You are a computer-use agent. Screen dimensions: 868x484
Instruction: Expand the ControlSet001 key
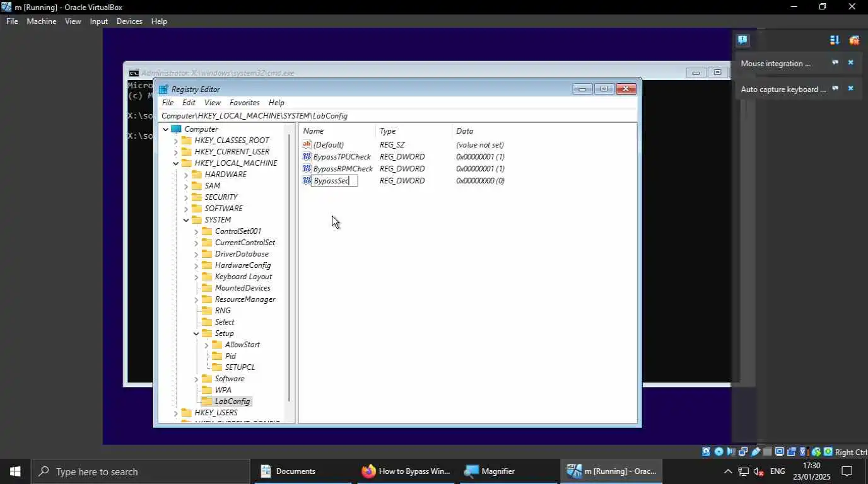click(196, 231)
